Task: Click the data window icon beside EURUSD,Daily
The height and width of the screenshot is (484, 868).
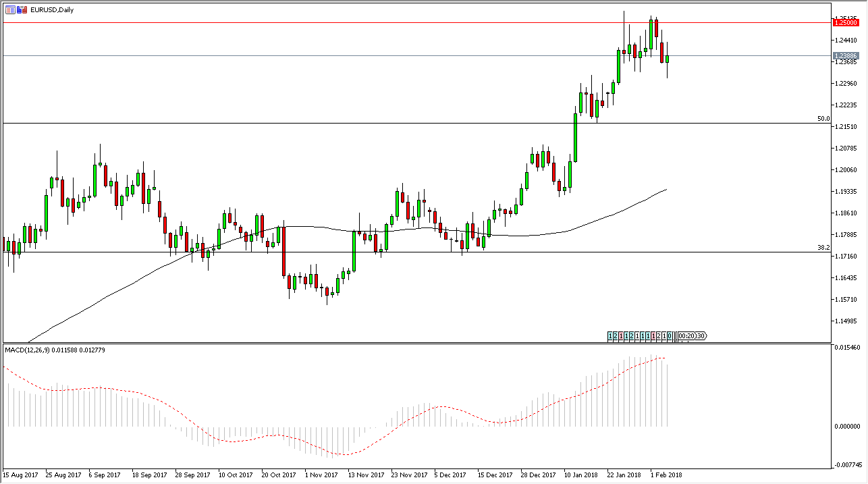Action: [x=10, y=9]
